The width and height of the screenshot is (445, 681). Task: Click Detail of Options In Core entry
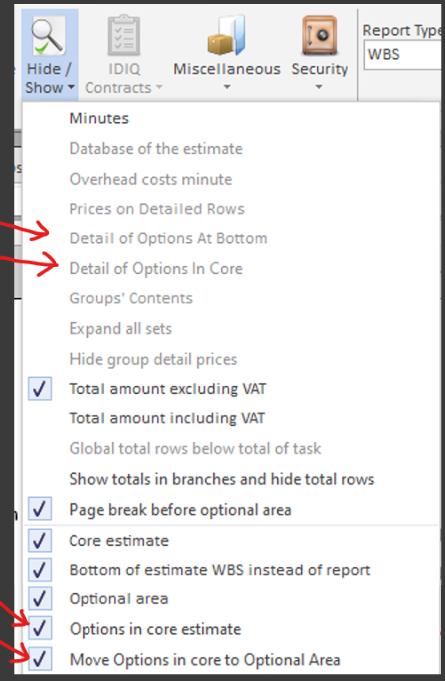point(156,269)
